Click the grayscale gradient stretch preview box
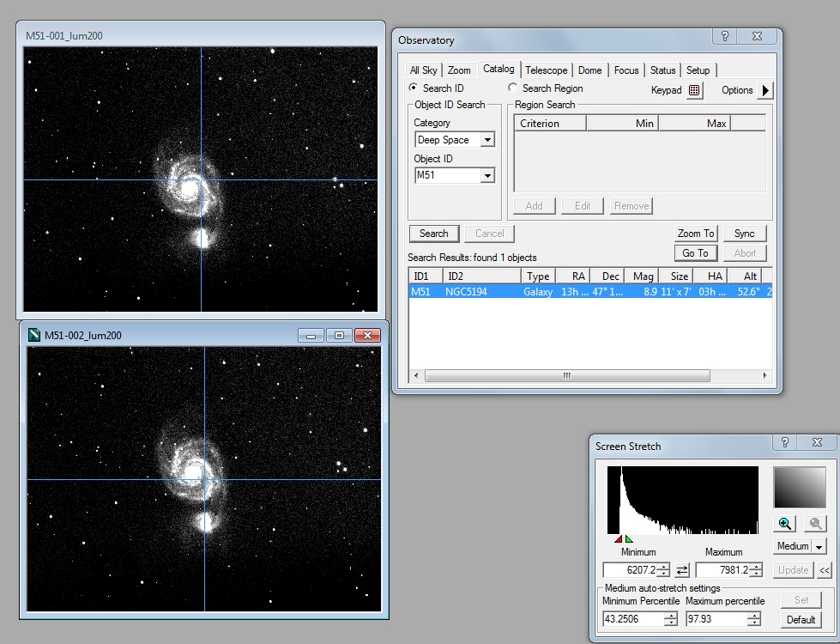 tap(799, 488)
